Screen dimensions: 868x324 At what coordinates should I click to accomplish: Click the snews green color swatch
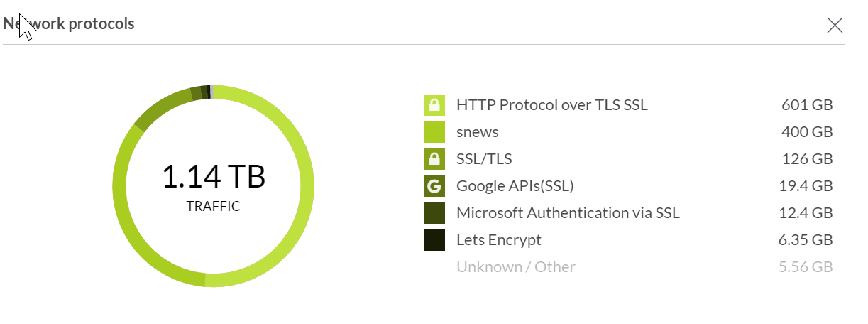(x=434, y=132)
